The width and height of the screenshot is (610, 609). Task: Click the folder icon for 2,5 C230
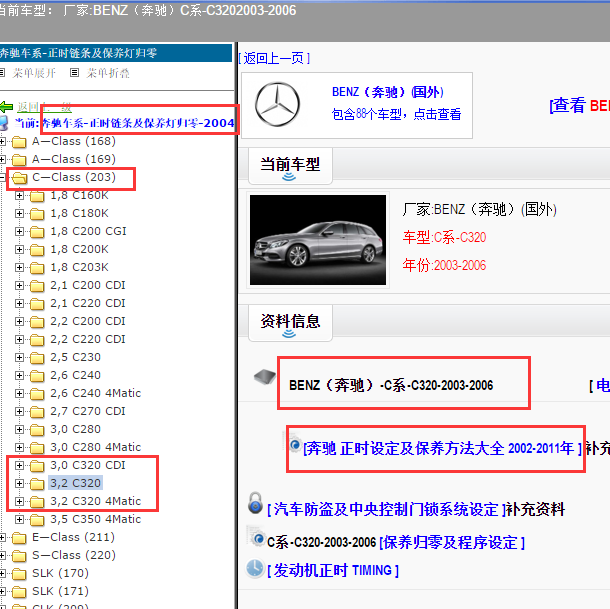[x=37, y=358]
